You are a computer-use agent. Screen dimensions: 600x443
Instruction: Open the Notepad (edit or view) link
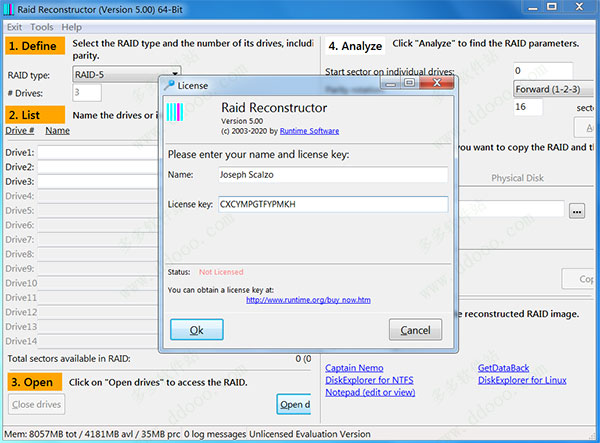click(x=370, y=392)
